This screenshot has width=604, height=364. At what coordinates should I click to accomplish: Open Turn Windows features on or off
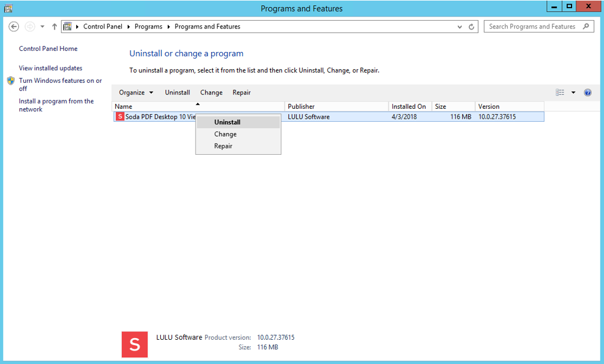point(60,84)
